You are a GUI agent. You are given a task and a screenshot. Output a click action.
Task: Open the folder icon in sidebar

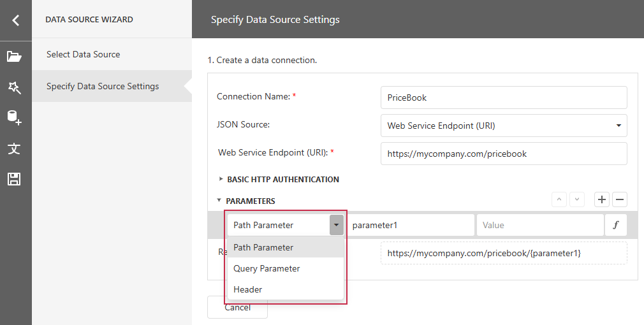tap(14, 56)
